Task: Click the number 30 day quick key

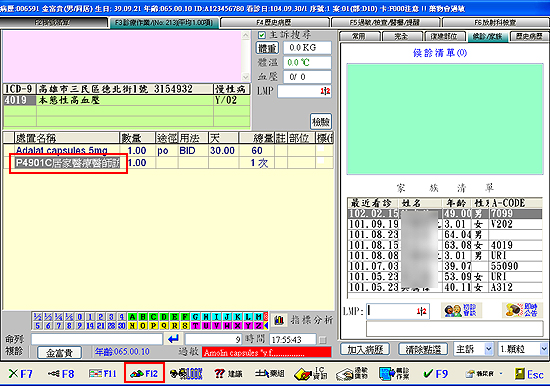Action: [121, 326]
